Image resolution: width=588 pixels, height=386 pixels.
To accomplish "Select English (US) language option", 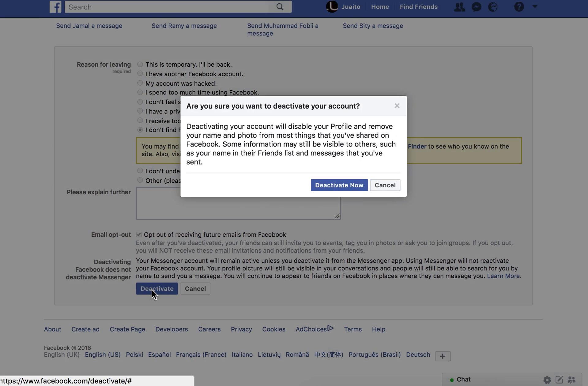I will coord(102,354).
